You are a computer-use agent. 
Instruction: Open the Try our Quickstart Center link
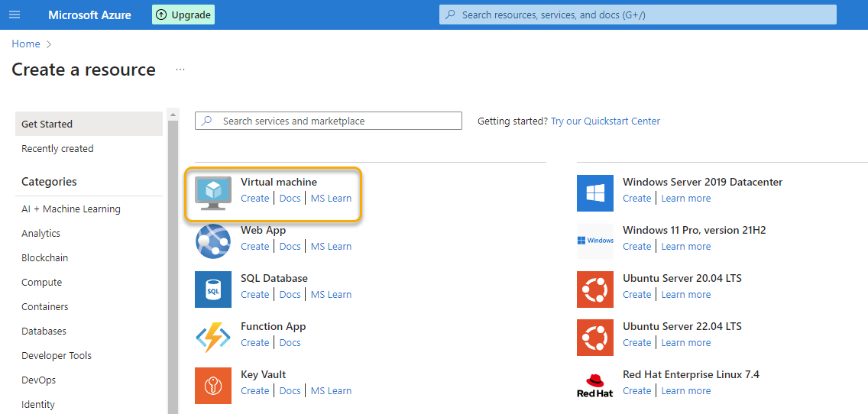click(605, 121)
